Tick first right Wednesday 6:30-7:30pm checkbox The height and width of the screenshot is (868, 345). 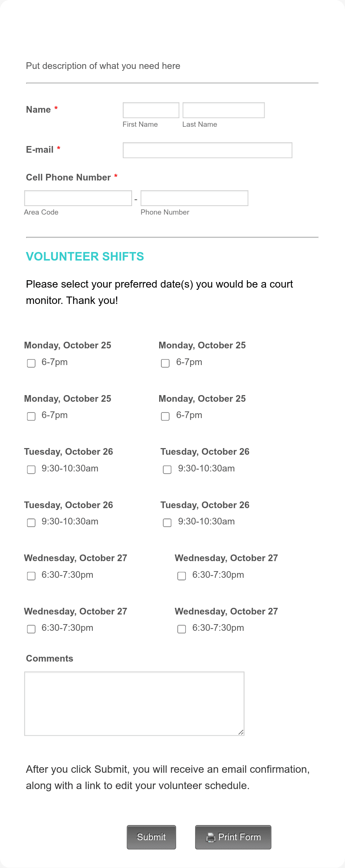pos(182,576)
